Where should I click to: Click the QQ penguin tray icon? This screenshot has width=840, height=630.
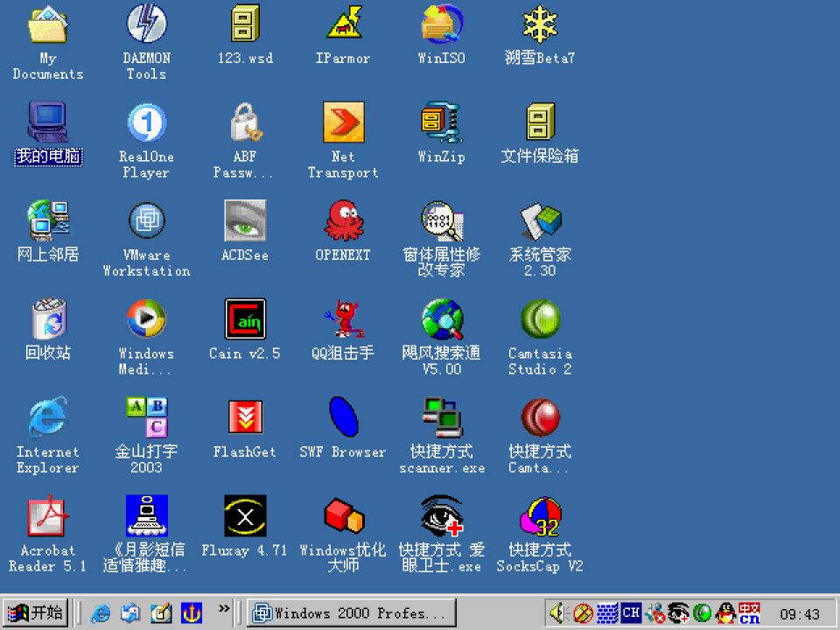(726, 613)
